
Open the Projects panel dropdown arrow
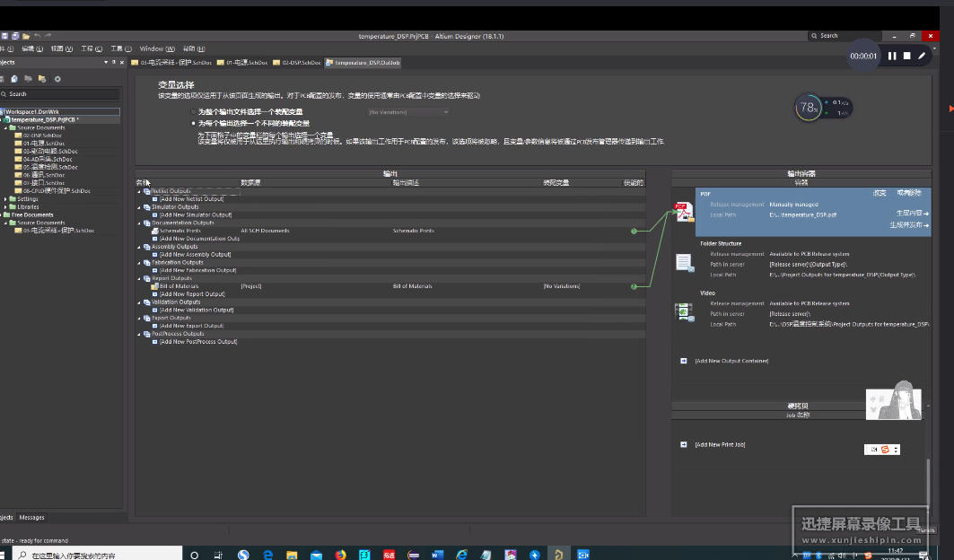pyautogui.click(x=106, y=62)
